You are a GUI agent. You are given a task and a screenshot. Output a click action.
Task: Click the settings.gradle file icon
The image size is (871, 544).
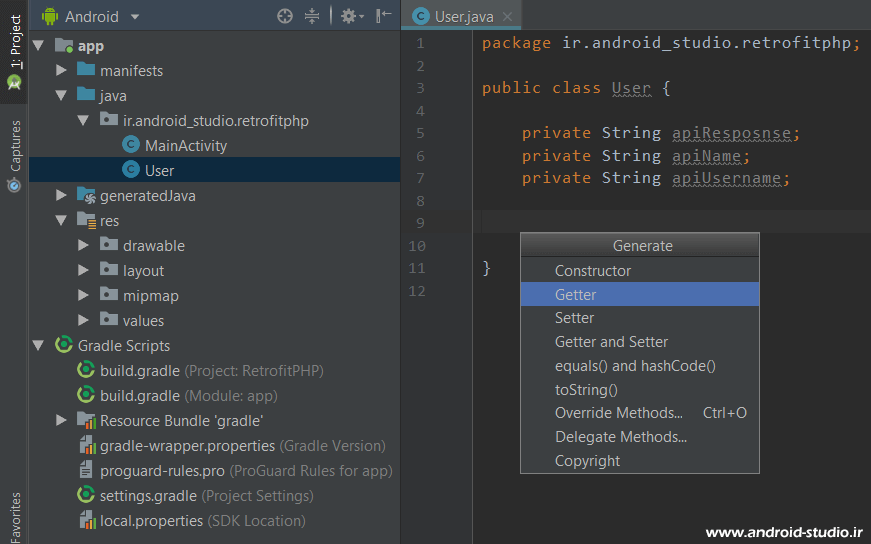[x=86, y=495]
